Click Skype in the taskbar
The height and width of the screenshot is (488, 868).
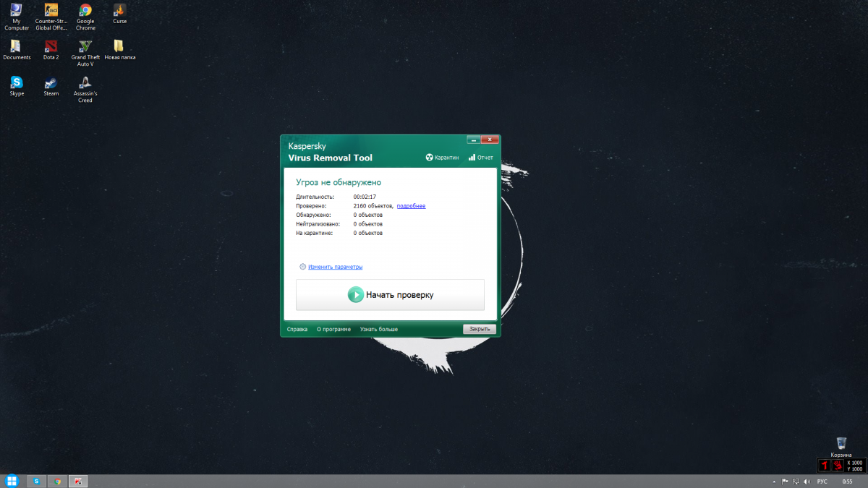click(x=36, y=481)
